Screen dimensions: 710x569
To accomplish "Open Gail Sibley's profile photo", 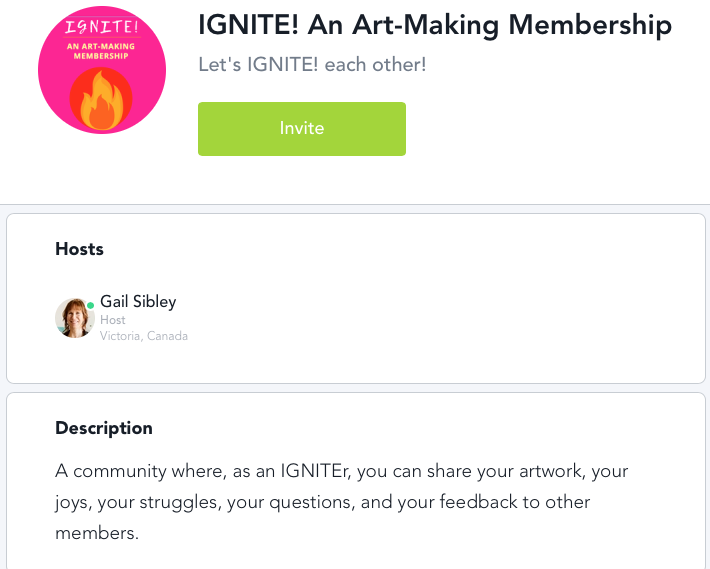I will [x=74, y=318].
